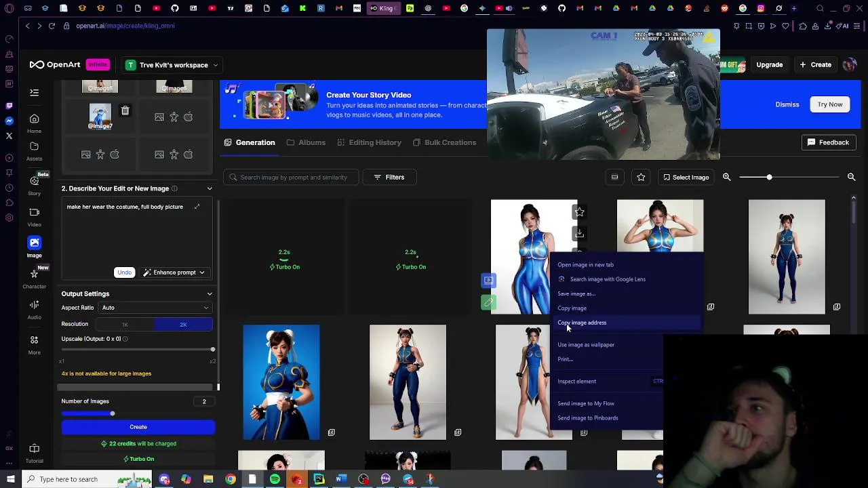Viewport: 868px width, 488px height.
Task: Open Word from the taskbar
Action: coord(341,479)
